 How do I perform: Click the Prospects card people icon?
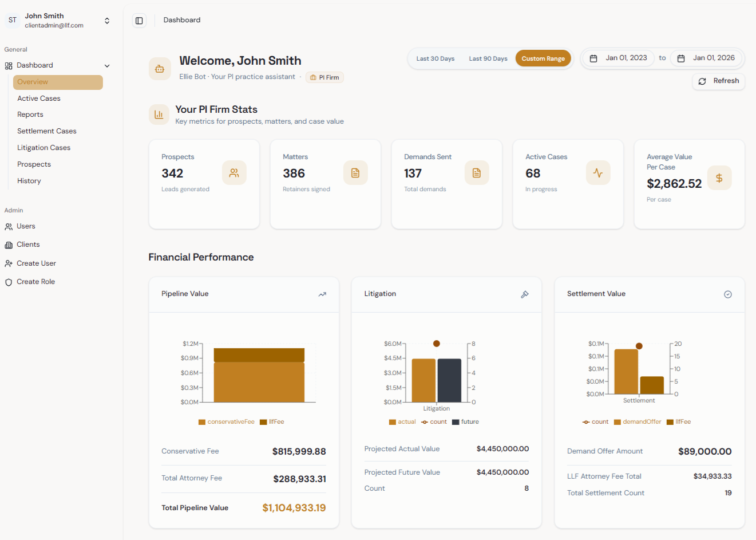click(234, 173)
